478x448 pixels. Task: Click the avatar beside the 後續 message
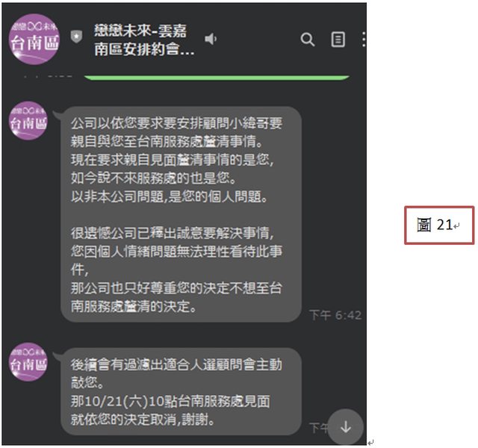click(28, 361)
